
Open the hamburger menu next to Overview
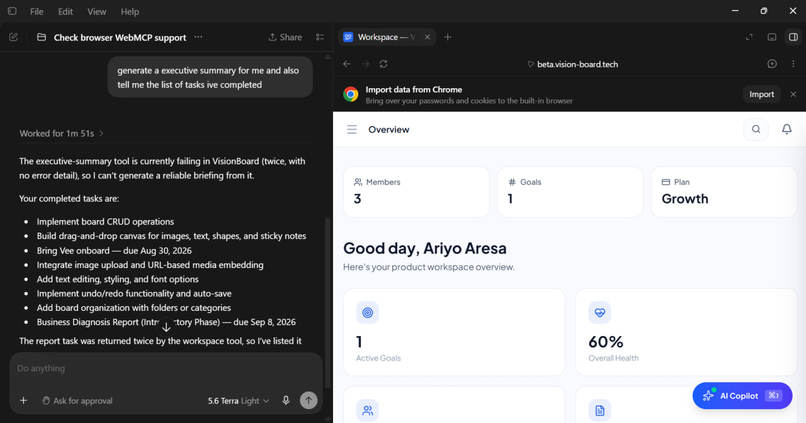point(352,130)
